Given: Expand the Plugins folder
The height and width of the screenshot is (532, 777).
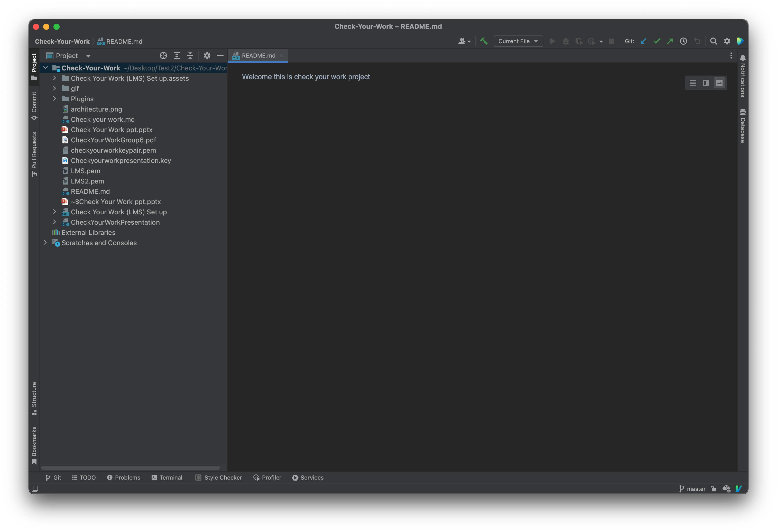Looking at the screenshot, I should [x=54, y=99].
